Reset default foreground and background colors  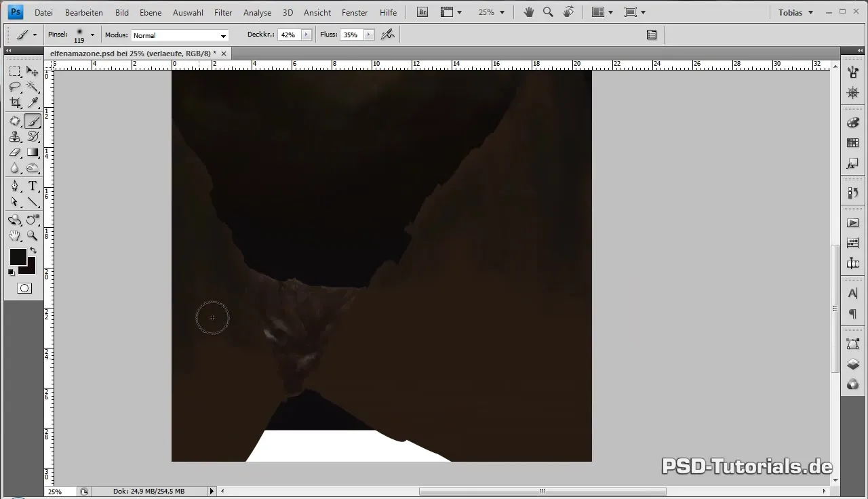12,273
